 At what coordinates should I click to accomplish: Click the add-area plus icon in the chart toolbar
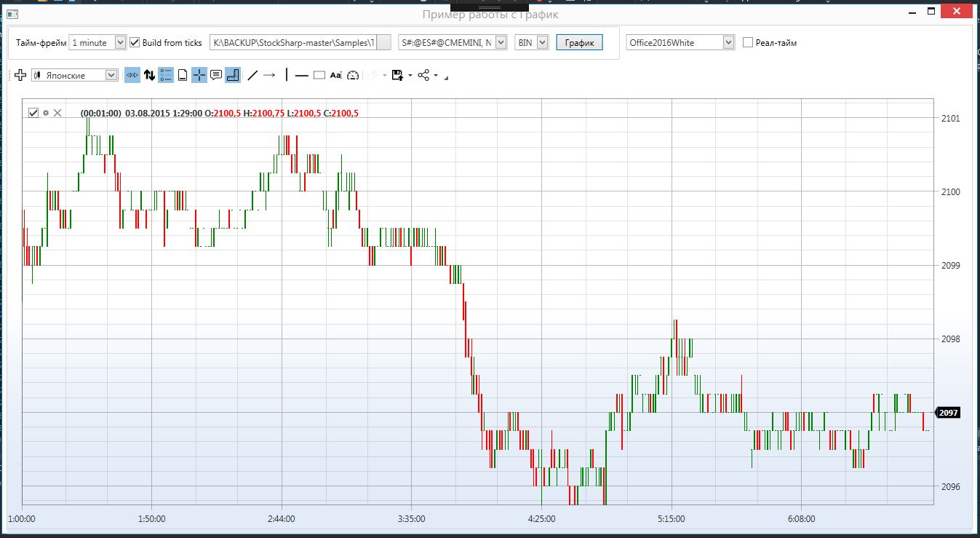(x=20, y=75)
